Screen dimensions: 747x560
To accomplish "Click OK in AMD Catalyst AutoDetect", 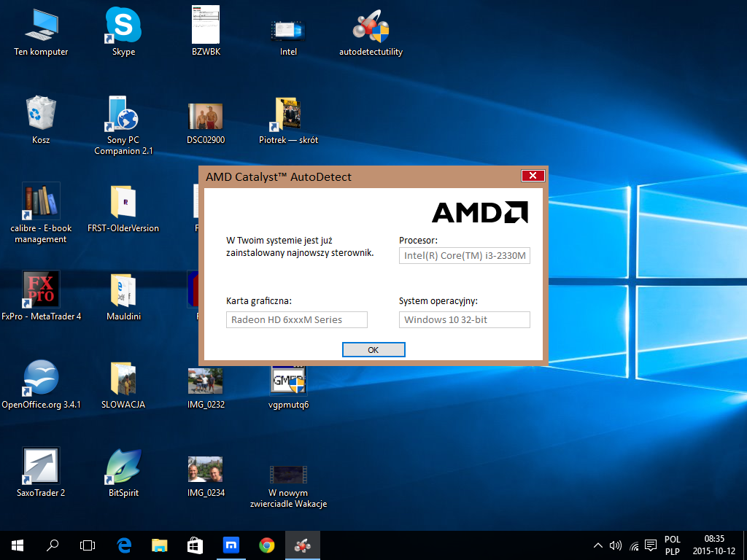I will 373,349.
